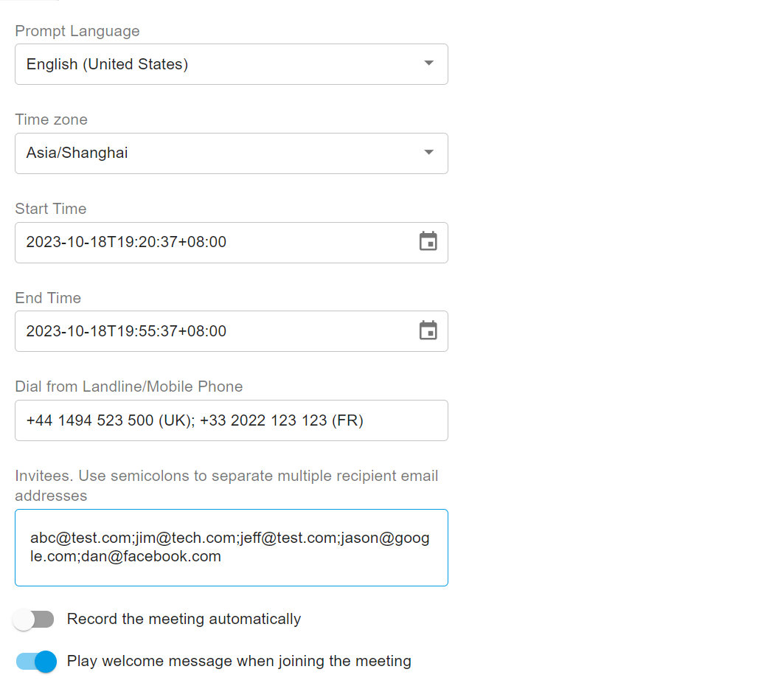Image resolution: width=778 pixels, height=700 pixels.
Task: Click the Play welcome message label text
Action: pos(239,661)
